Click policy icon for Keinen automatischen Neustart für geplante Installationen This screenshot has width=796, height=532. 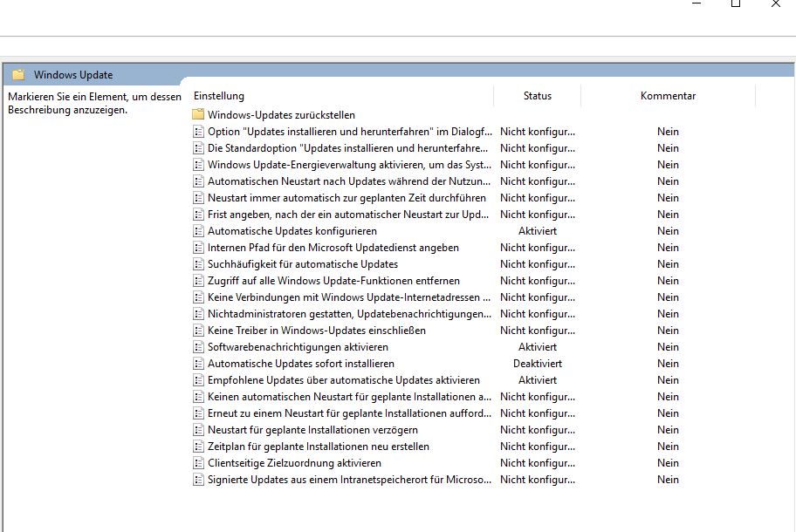pos(198,397)
